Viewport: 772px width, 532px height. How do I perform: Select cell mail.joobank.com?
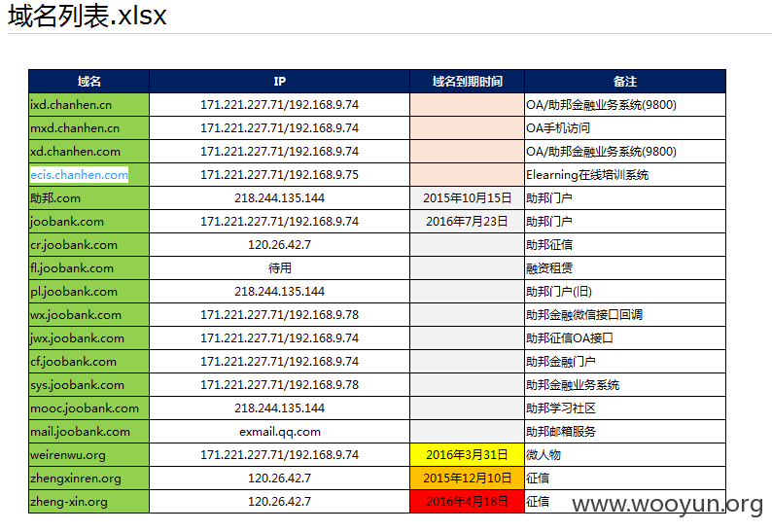89,432
